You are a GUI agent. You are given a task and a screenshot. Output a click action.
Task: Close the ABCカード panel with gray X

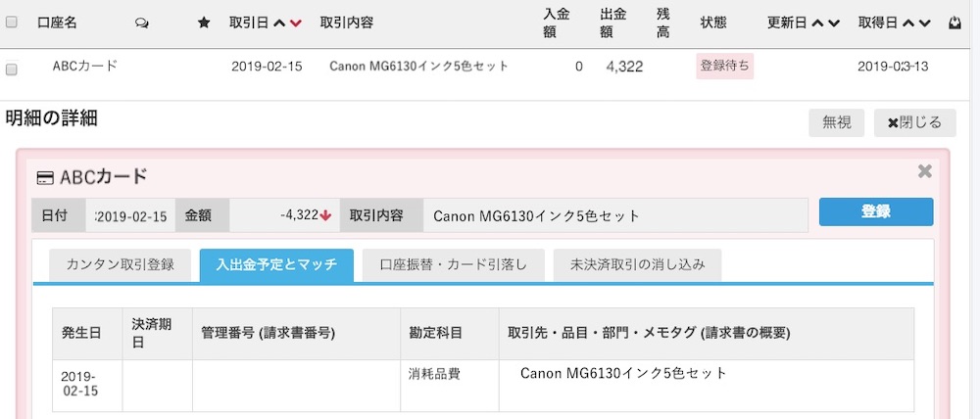924,171
